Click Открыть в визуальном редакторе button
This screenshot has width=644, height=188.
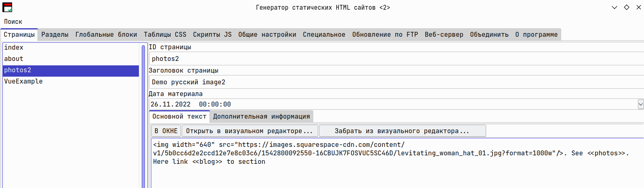click(250, 131)
